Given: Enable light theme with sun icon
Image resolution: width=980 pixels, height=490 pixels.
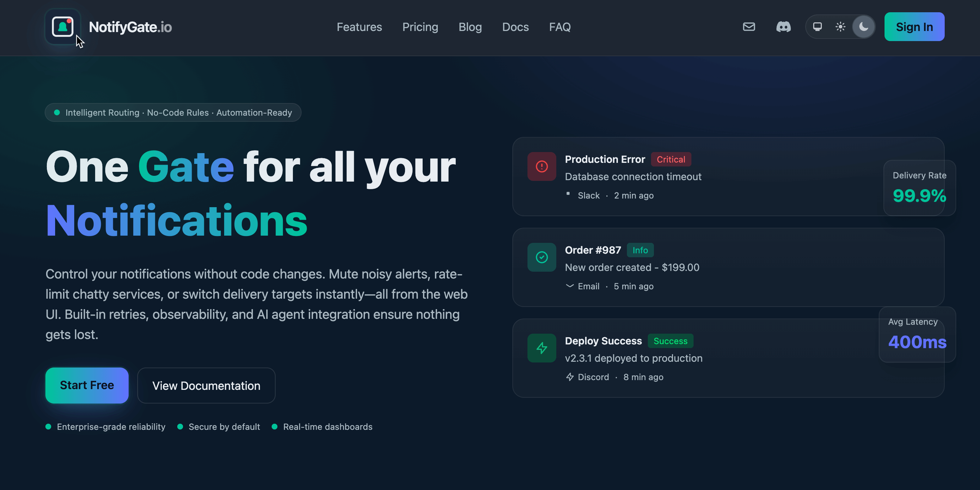Looking at the screenshot, I should click(840, 27).
